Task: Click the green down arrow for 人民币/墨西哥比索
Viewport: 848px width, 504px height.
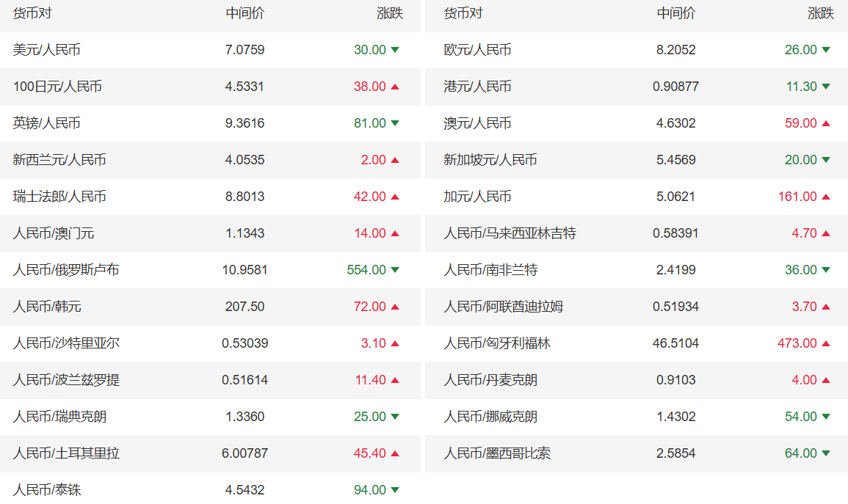Action: coord(826,453)
